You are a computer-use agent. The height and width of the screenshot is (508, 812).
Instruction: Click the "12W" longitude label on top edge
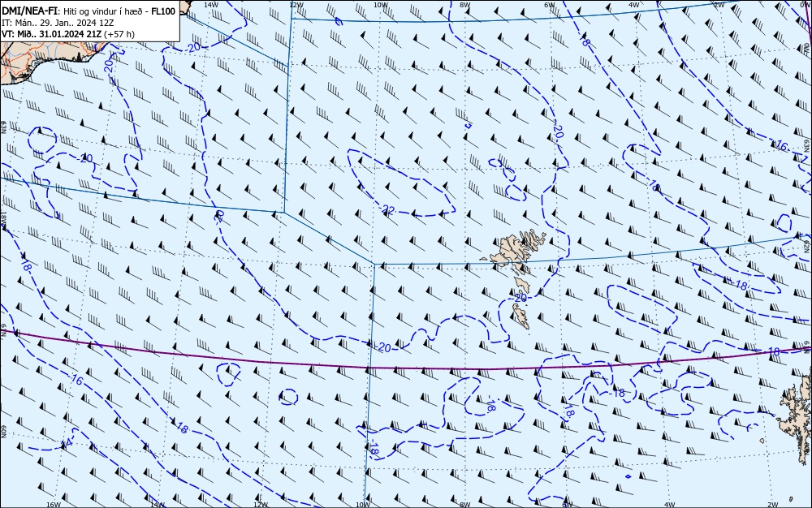point(296,5)
